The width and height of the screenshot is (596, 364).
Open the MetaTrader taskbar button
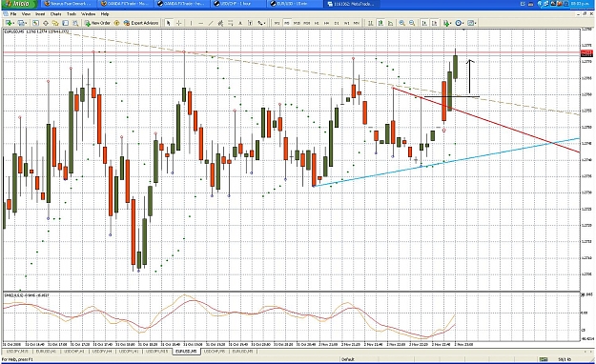click(352, 4)
